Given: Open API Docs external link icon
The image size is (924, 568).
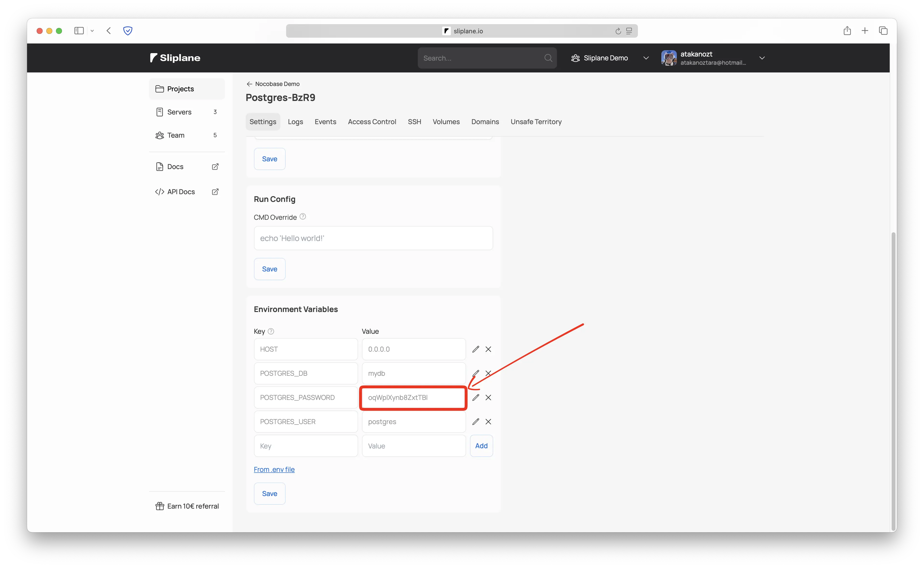Looking at the screenshot, I should [x=215, y=192].
